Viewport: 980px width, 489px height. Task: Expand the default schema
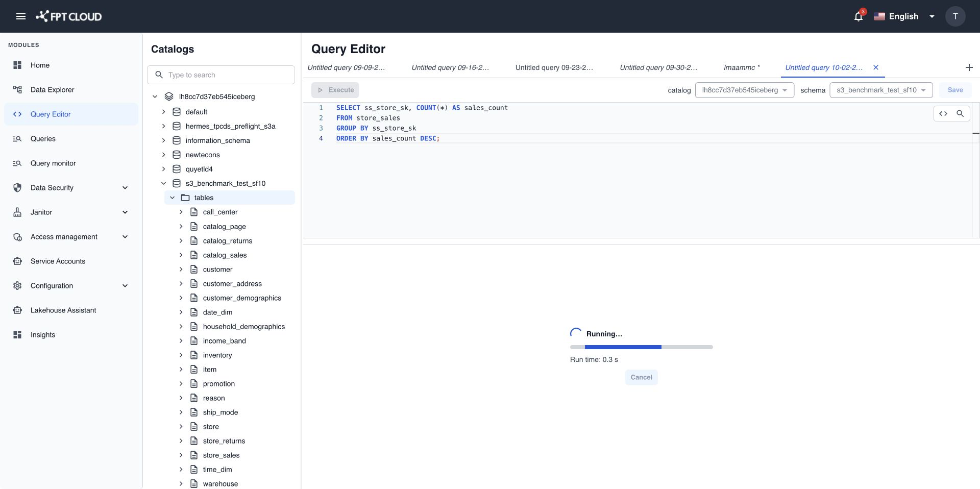tap(163, 112)
